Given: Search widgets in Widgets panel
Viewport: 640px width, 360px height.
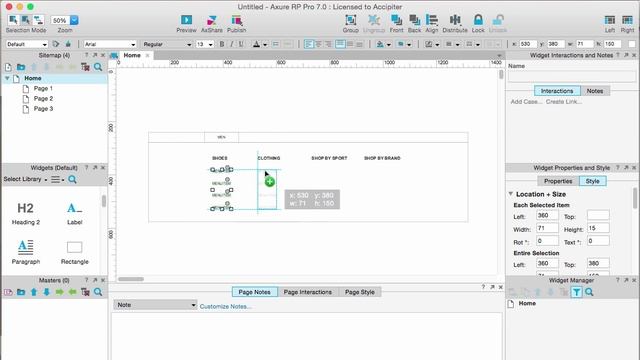Looking at the screenshot, I should click(x=72, y=179).
